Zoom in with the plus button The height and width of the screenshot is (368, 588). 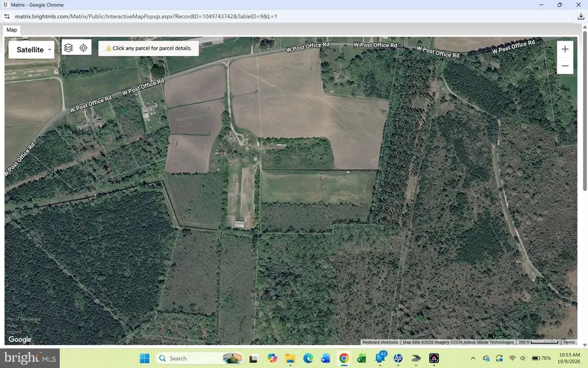(x=564, y=49)
